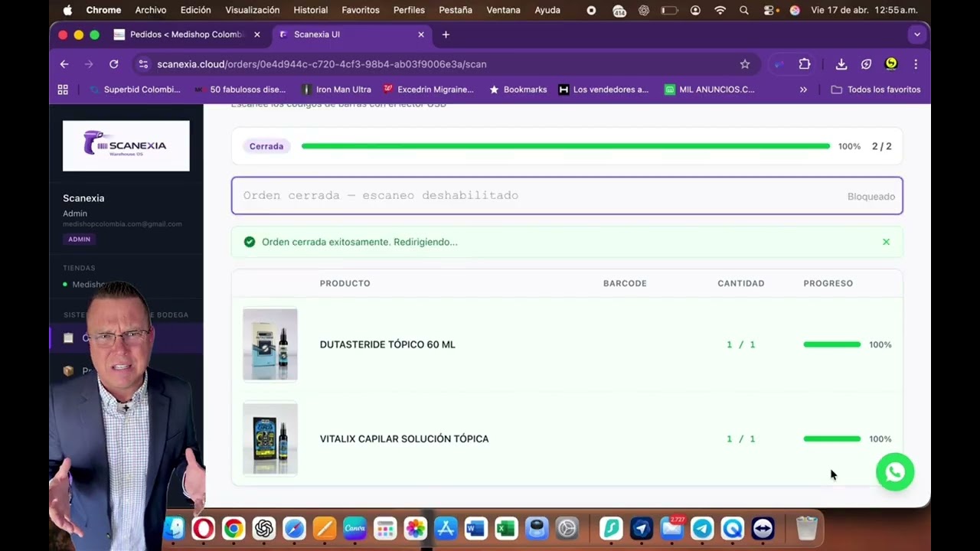980x551 pixels.
Task: Open Telegram from the dock
Action: (x=702, y=528)
